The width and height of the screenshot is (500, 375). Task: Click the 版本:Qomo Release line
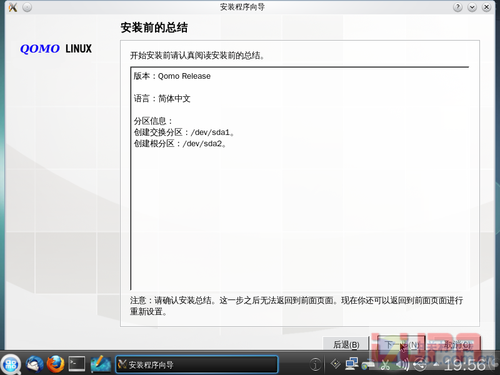click(x=172, y=76)
